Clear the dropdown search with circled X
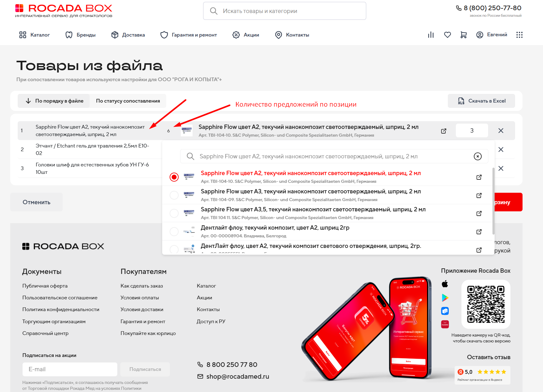This screenshot has width=543, height=392. pyautogui.click(x=478, y=156)
